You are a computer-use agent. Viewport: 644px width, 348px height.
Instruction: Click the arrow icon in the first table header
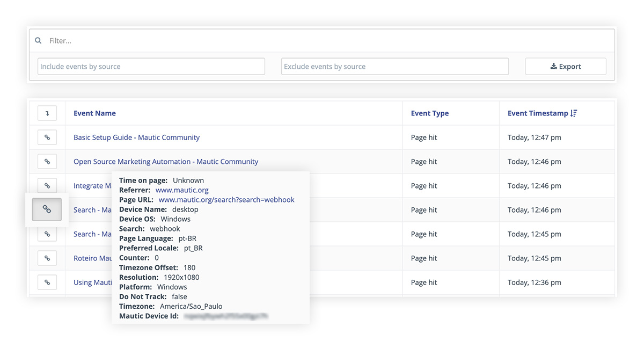tap(47, 113)
